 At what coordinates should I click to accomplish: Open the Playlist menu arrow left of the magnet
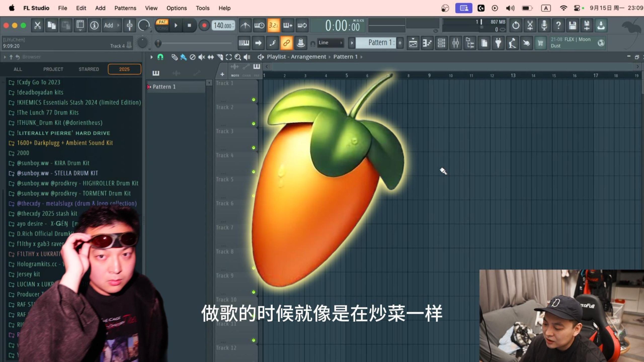(151, 57)
